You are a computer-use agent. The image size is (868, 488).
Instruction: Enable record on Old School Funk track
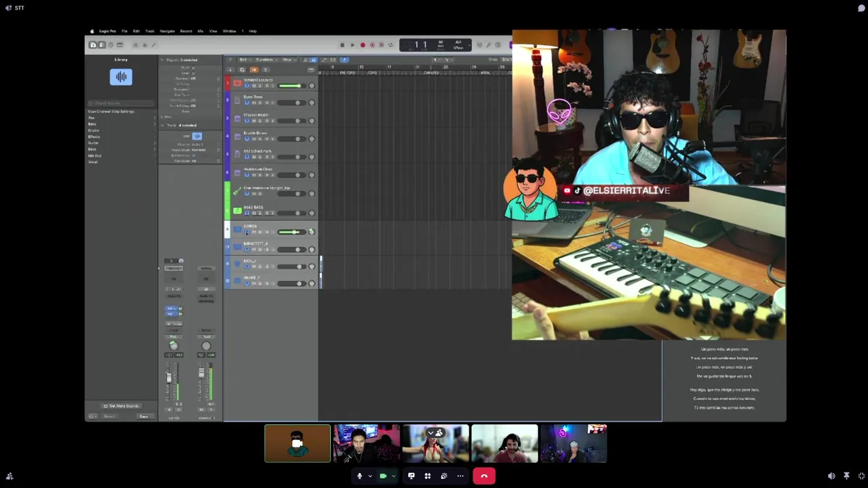click(x=267, y=157)
